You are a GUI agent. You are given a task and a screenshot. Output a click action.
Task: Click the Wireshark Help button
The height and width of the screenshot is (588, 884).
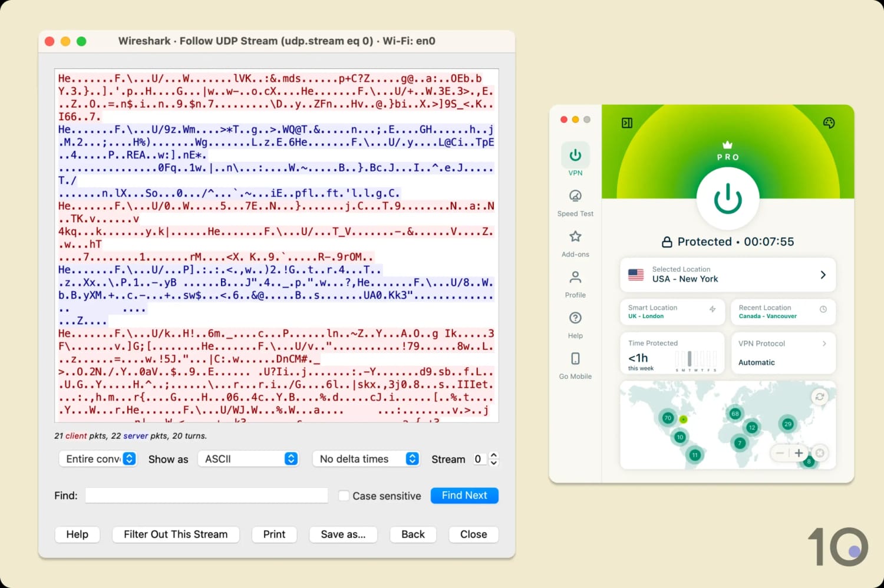coord(77,534)
